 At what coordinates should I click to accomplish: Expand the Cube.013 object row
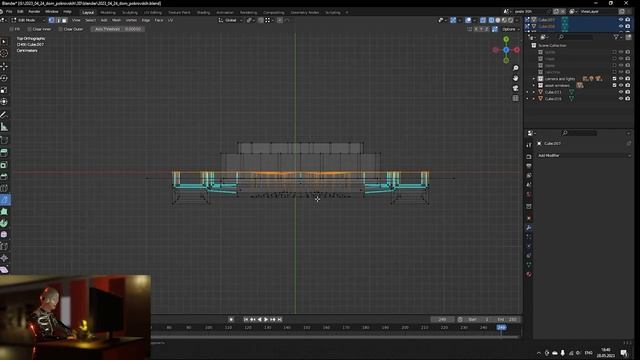pos(533,92)
